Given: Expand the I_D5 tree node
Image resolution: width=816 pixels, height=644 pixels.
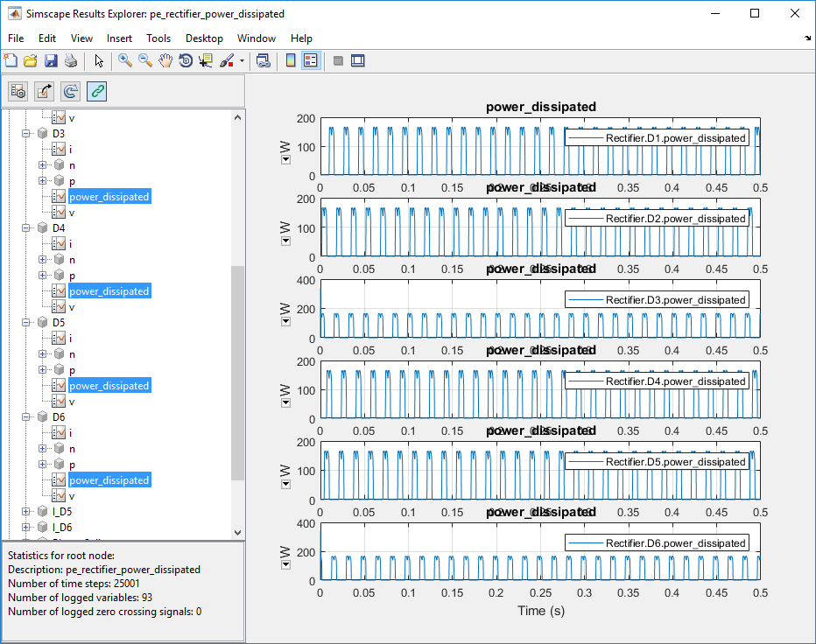Looking at the screenshot, I should coord(26,511).
